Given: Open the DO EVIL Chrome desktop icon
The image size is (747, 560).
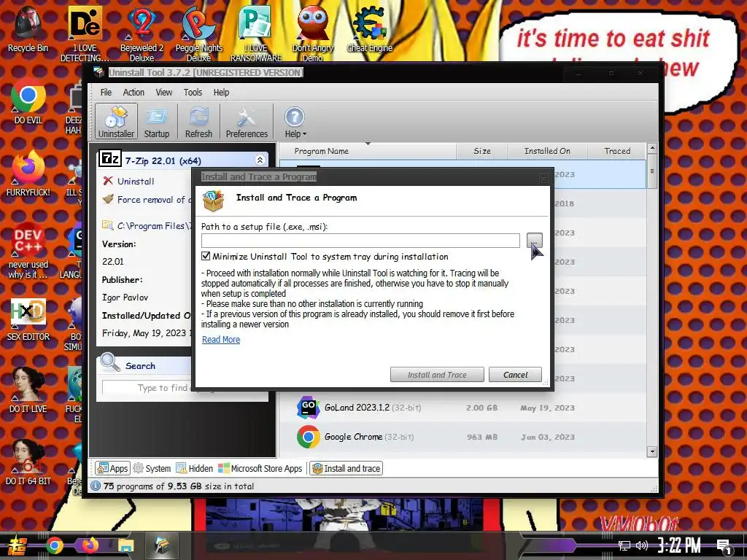Looking at the screenshot, I should tap(28, 101).
